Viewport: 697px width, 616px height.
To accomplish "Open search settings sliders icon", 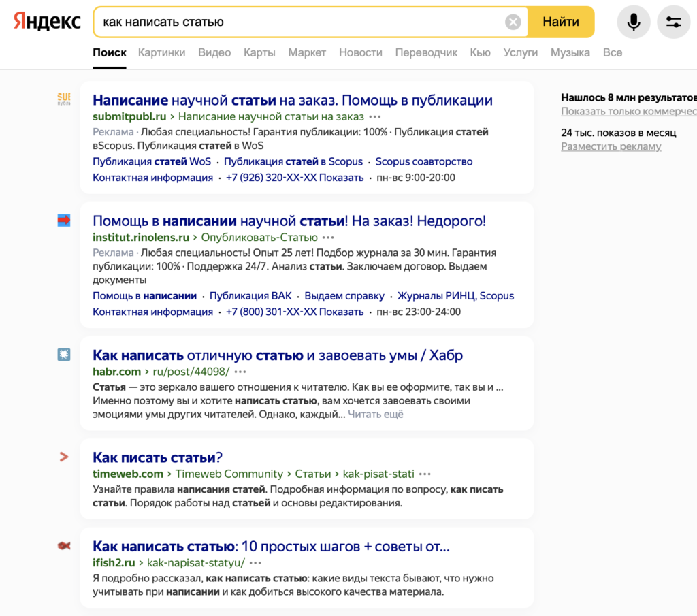I will click(673, 22).
